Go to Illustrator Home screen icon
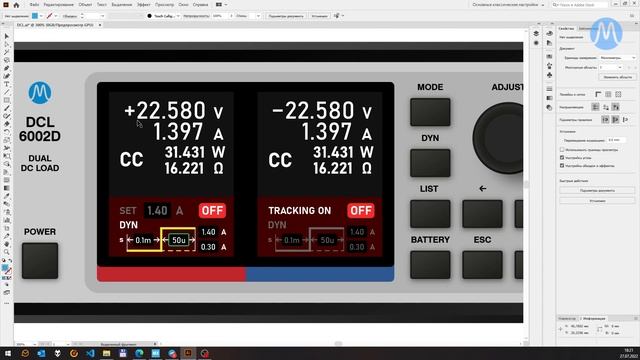 pyautogui.click(x=16, y=5)
